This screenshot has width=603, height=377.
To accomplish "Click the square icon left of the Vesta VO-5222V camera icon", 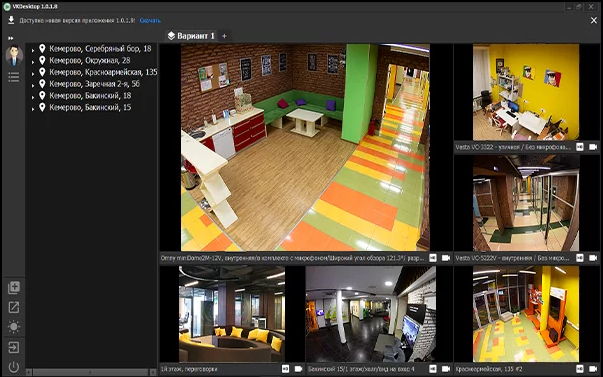I will coord(580,258).
